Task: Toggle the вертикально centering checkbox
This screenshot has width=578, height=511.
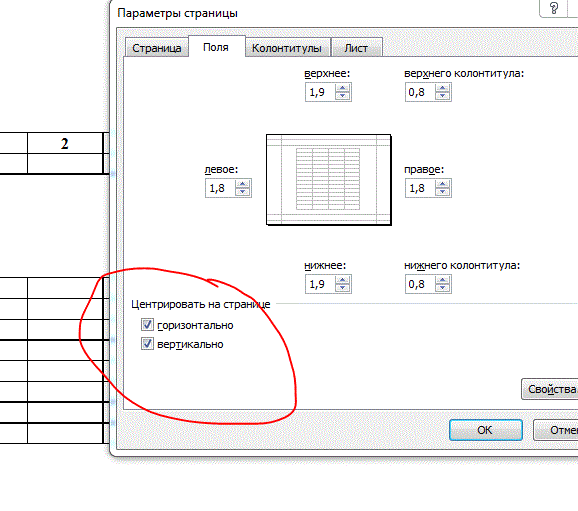Action: click(x=147, y=344)
